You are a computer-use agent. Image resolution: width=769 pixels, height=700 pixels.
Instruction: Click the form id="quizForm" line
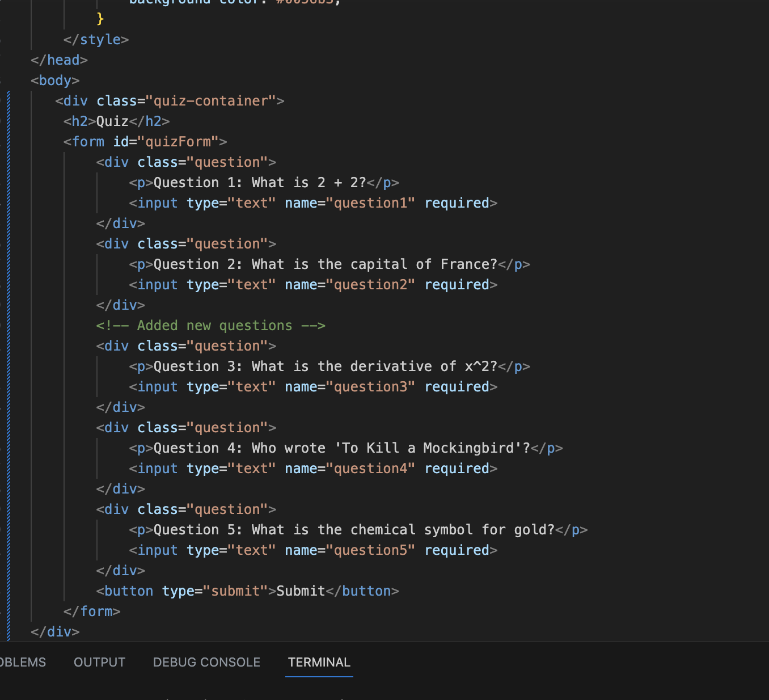click(x=145, y=142)
